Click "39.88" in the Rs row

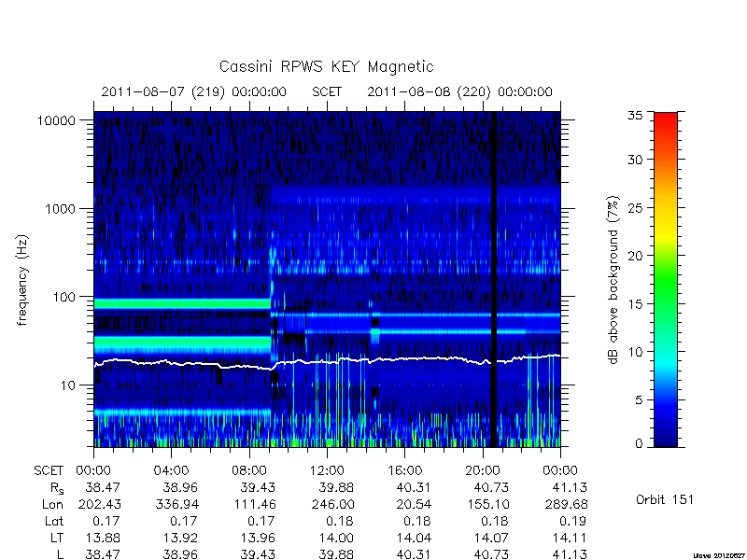336,487
